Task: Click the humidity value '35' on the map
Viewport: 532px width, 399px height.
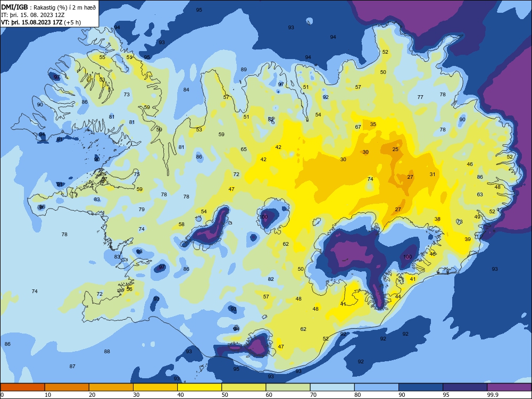Action: (373, 124)
